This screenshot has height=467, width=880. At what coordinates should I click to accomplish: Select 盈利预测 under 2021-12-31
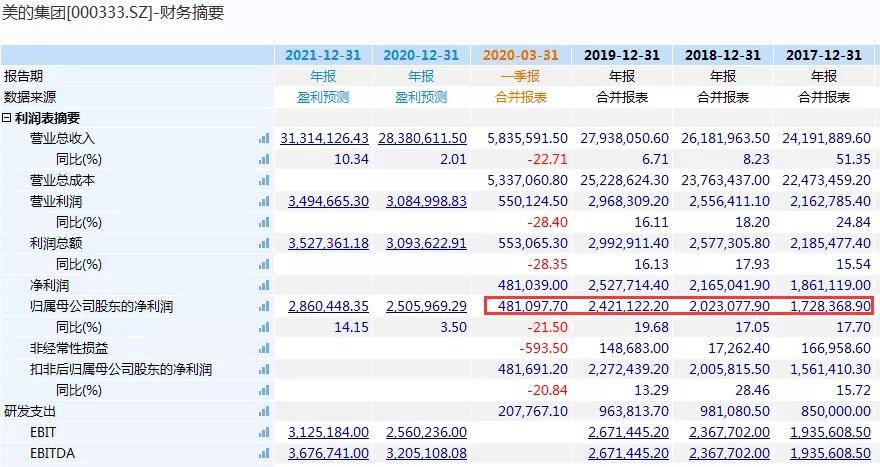323,97
